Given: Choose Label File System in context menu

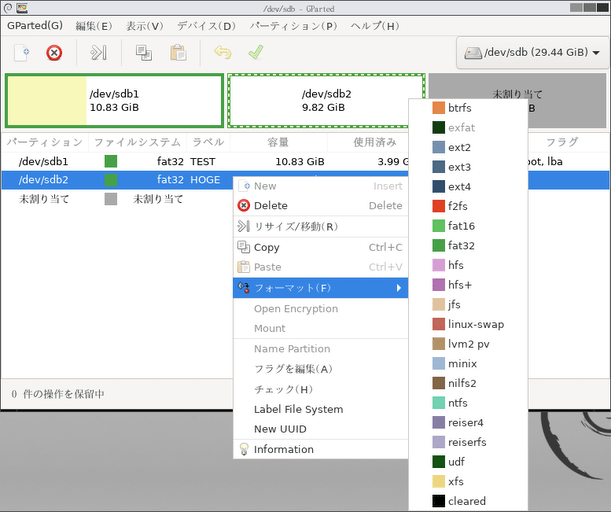Looking at the screenshot, I should click(x=320, y=409).
